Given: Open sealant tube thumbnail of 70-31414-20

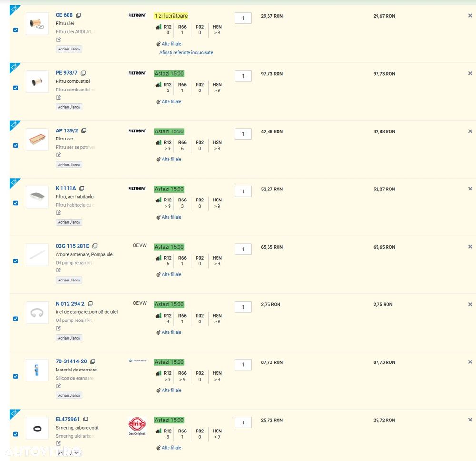Looking at the screenshot, I should tap(37, 370).
